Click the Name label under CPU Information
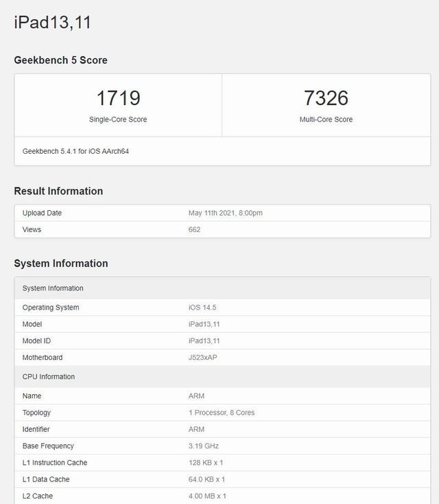The image size is (439, 504). tap(32, 396)
